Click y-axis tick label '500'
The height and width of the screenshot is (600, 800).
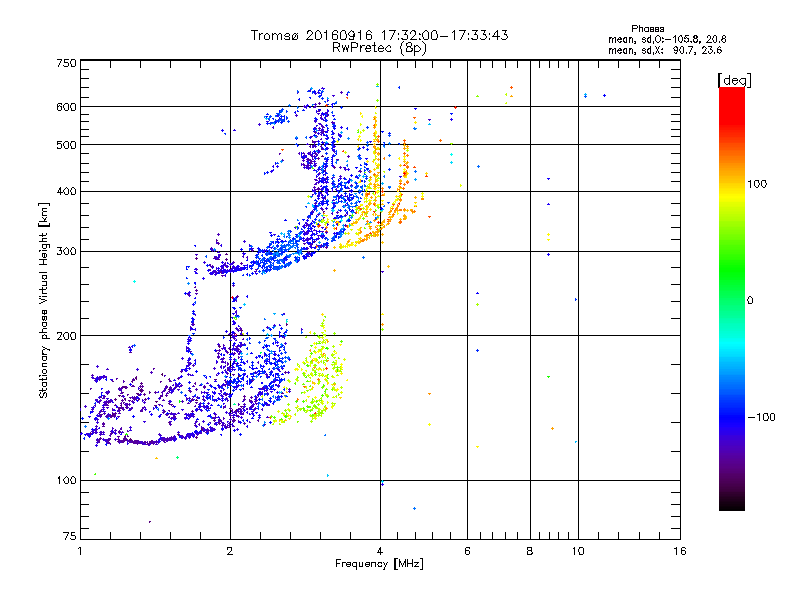(x=67, y=145)
